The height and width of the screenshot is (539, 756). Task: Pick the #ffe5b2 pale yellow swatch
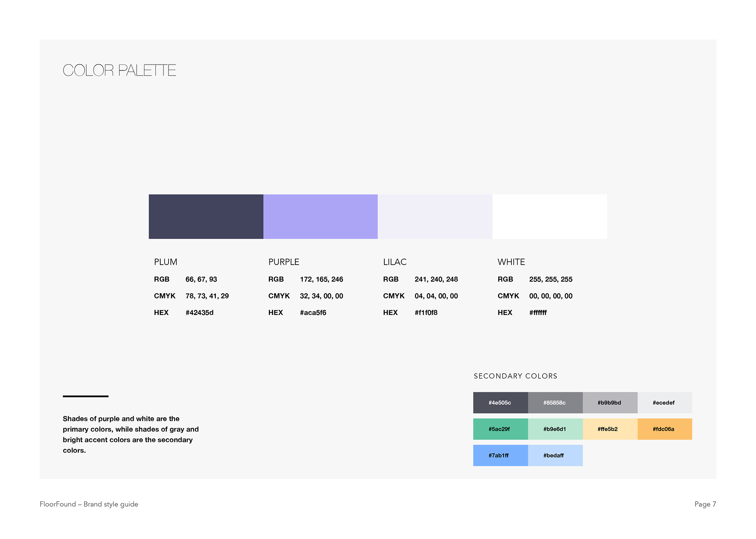point(610,429)
